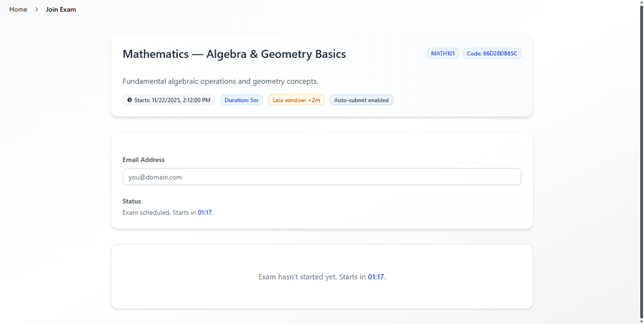Click the Duration: 5m badge

pyautogui.click(x=241, y=100)
